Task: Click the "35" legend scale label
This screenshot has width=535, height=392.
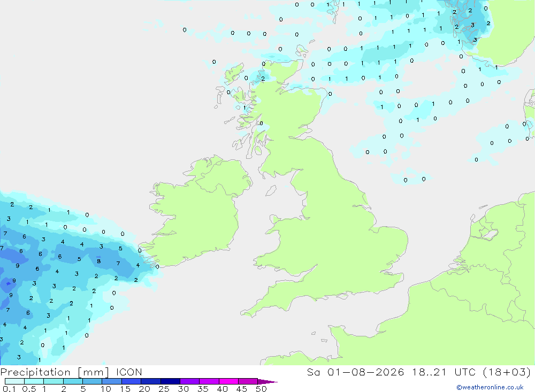Action: 203,389
